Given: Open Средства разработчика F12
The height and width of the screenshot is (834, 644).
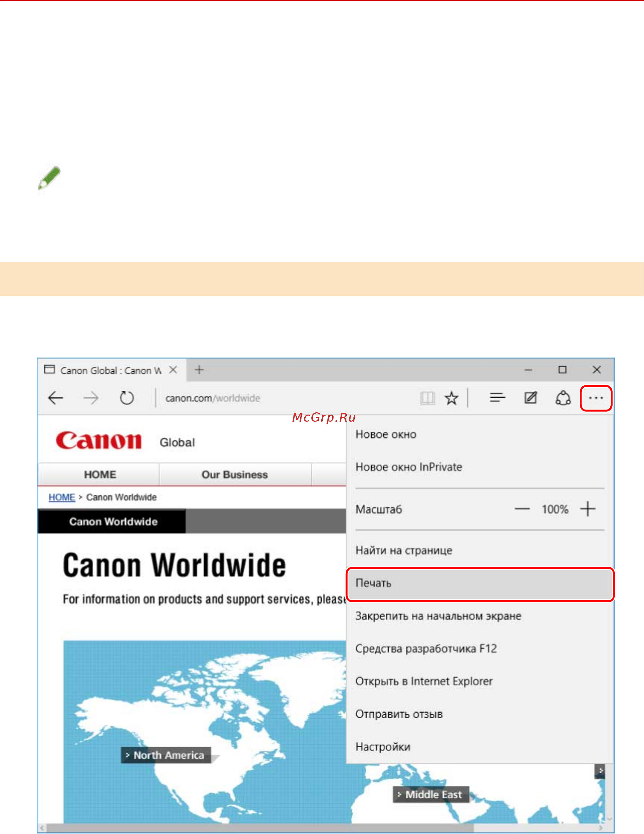Looking at the screenshot, I should pos(480,648).
